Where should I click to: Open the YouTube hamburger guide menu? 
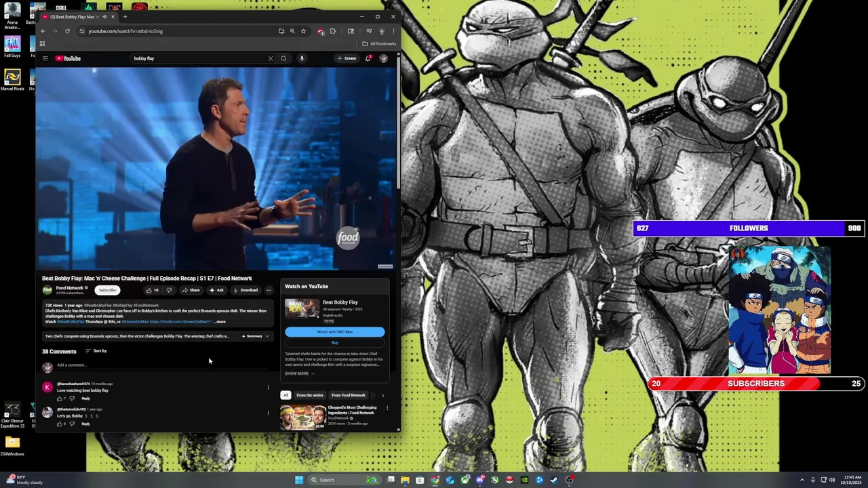click(x=45, y=58)
